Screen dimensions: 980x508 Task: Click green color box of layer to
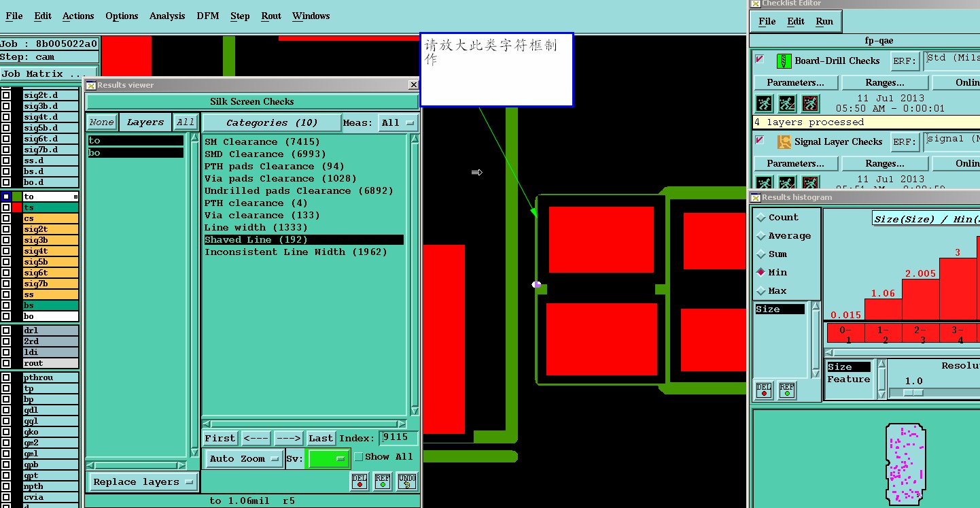point(17,197)
